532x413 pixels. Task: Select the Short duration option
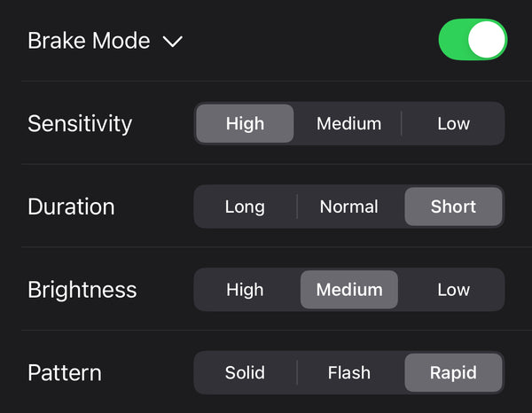(453, 206)
